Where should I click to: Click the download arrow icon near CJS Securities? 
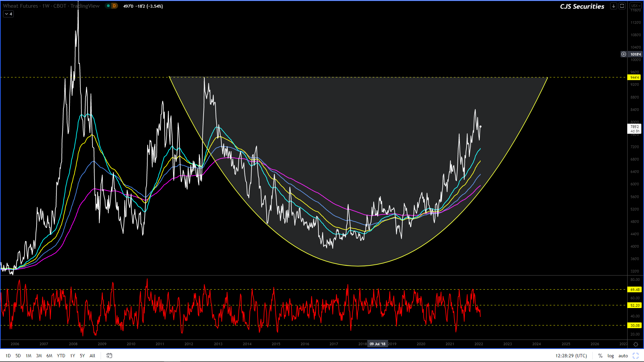coord(613,6)
